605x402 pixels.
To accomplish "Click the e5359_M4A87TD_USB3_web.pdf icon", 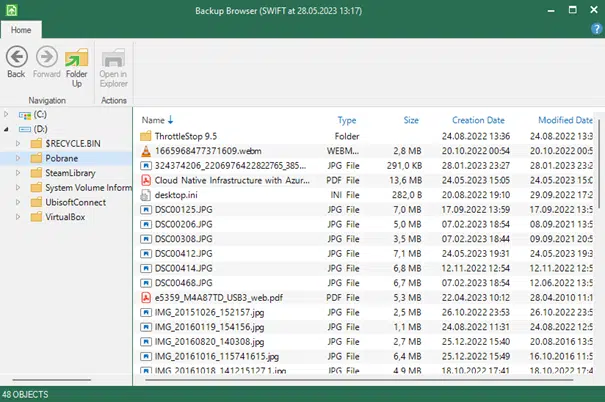I will 146,297.
